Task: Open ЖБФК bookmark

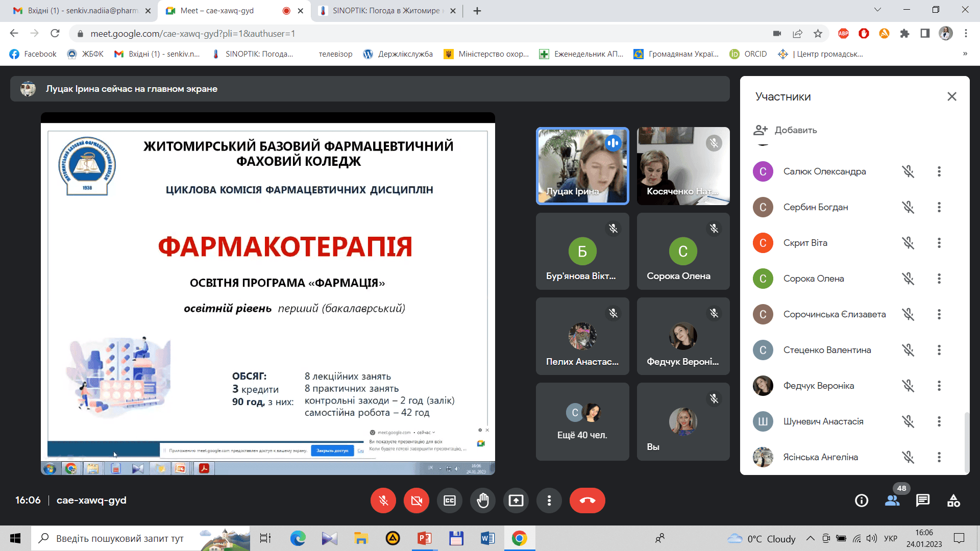Action: pyautogui.click(x=85, y=54)
